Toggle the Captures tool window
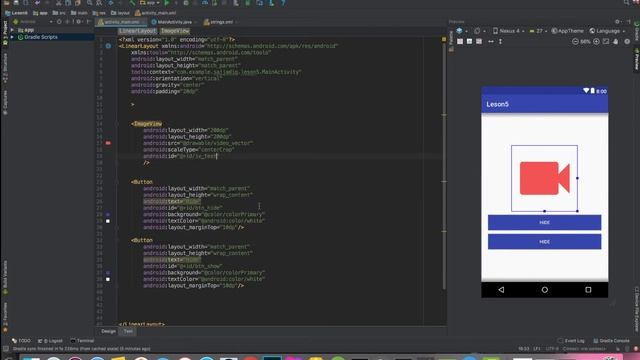The width and height of the screenshot is (640, 360). pos(5,102)
